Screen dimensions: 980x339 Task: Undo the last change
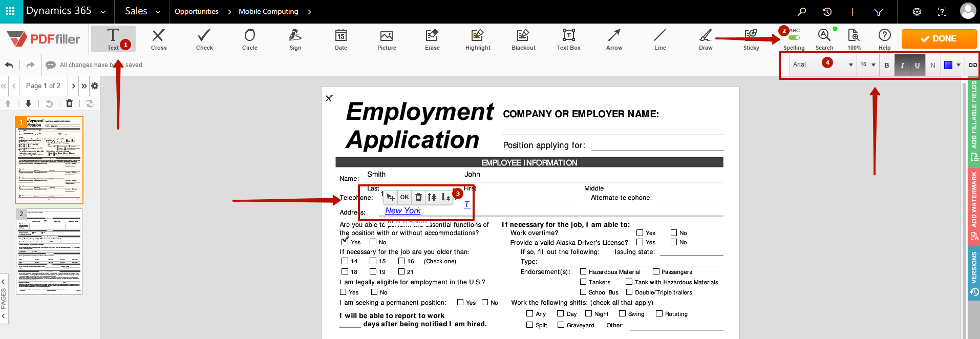coord(9,65)
